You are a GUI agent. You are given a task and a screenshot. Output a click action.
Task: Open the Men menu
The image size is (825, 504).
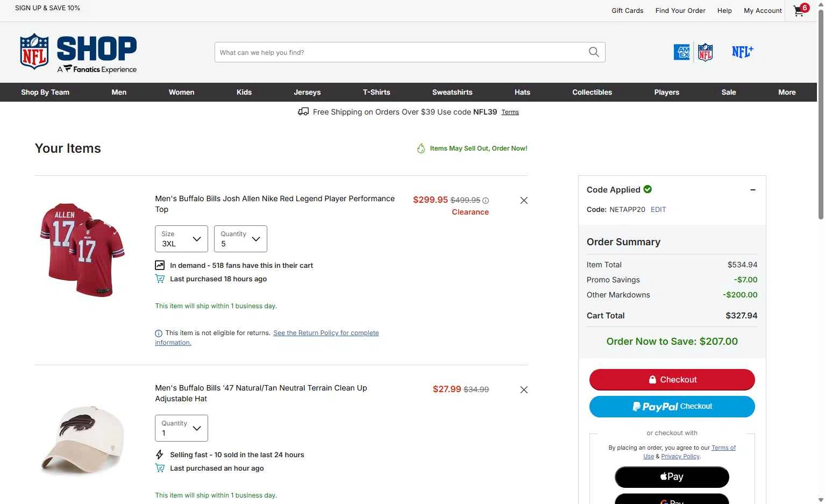[119, 92]
